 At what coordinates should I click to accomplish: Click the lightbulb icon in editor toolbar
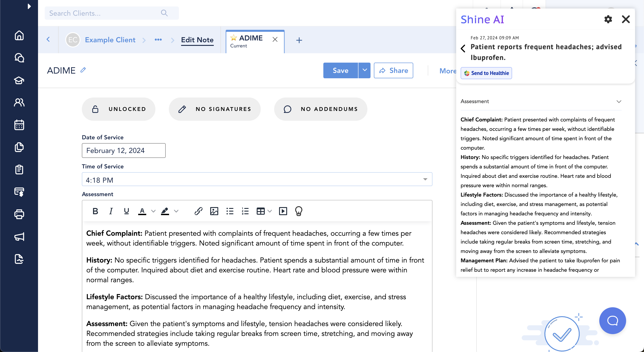pyautogui.click(x=299, y=211)
